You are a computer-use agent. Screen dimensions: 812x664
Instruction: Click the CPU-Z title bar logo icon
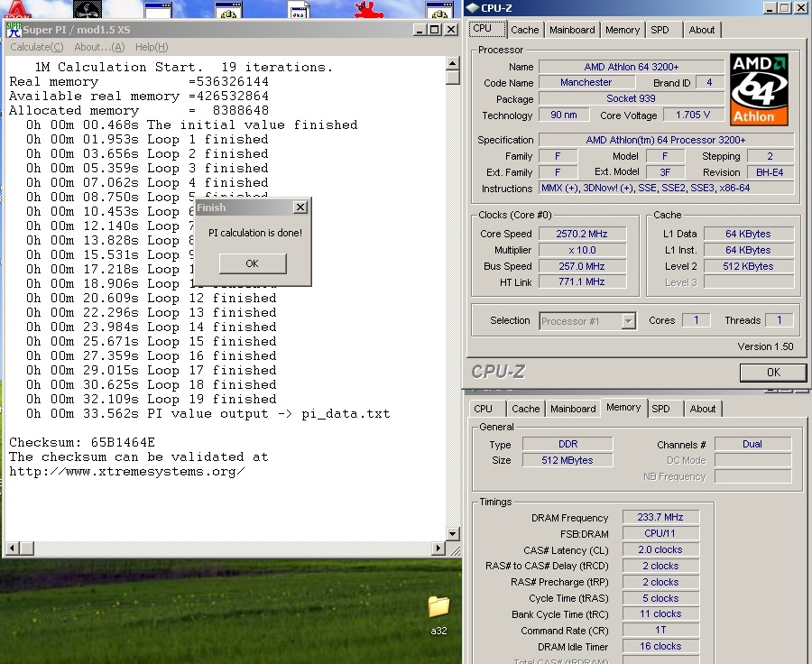click(x=474, y=8)
